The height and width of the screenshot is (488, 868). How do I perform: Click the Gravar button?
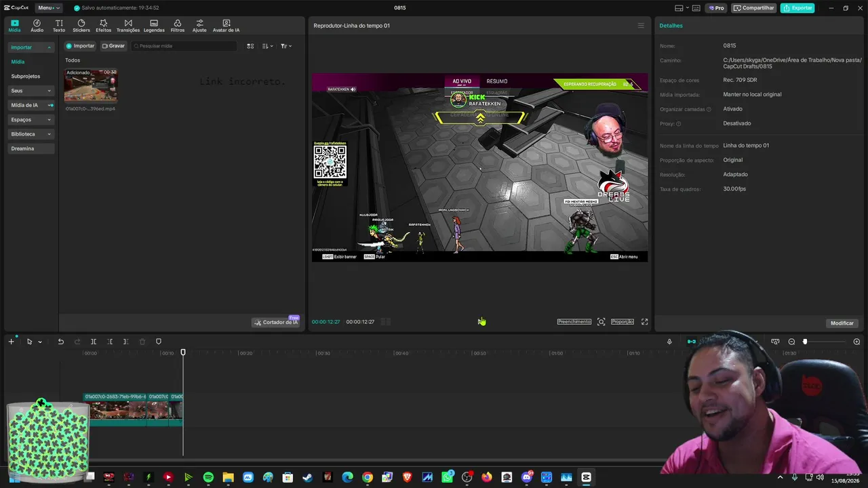tap(113, 46)
